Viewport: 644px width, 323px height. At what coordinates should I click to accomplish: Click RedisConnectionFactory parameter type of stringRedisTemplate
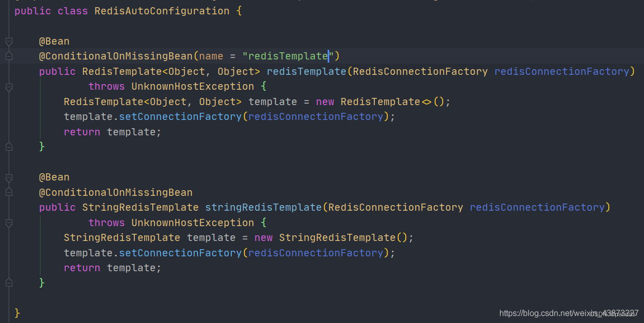tap(396, 207)
